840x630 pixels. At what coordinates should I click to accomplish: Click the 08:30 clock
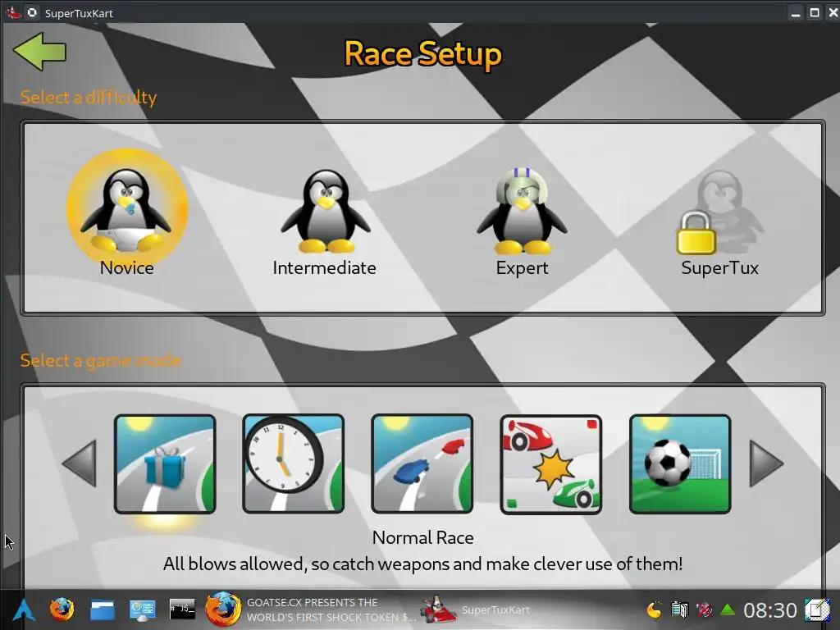tap(769, 610)
